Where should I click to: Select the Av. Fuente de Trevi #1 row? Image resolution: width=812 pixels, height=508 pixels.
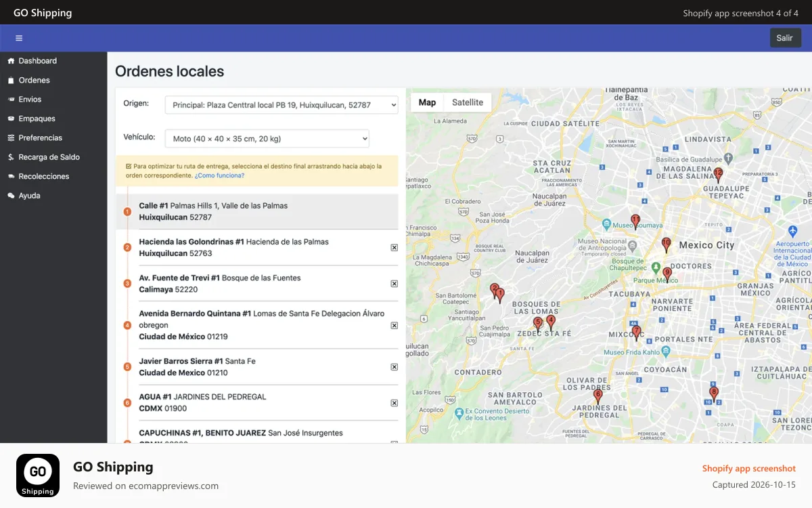(257, 283)
